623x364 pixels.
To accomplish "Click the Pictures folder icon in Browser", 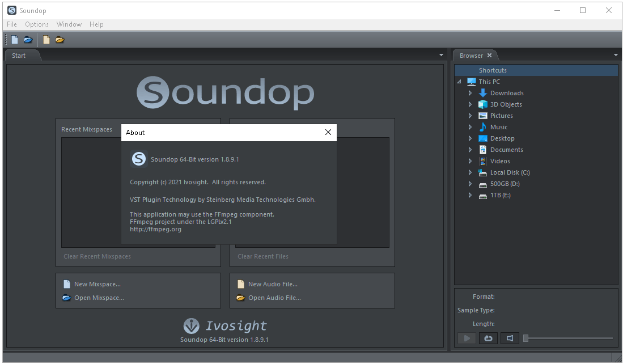I will coord(483,116).
